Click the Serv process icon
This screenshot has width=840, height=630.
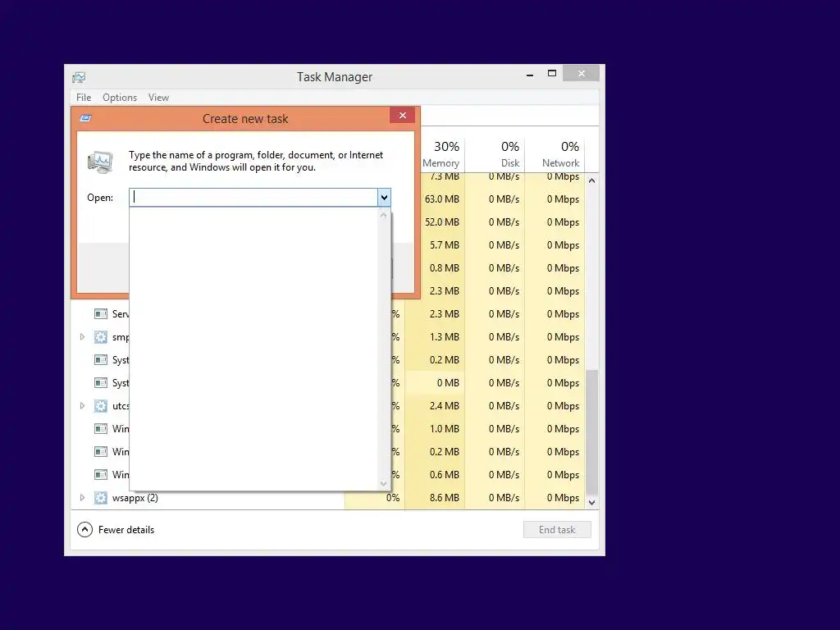click(101, 314)
